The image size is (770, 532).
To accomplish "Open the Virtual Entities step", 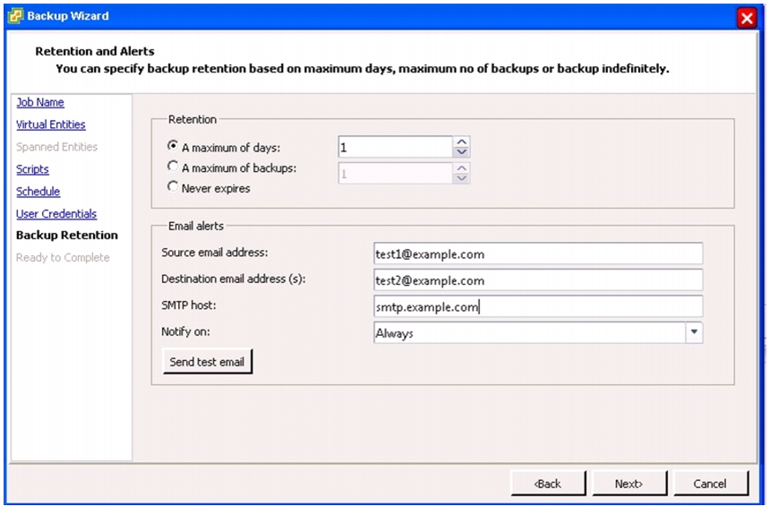I will pyautogui.click(x=50, y=124).
